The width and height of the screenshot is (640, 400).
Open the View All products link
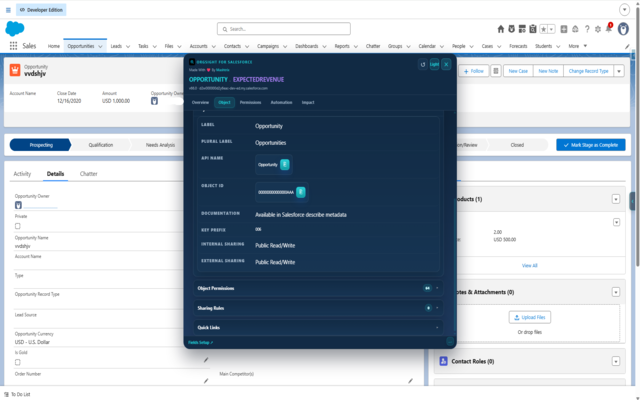click(x=529, y=266)
